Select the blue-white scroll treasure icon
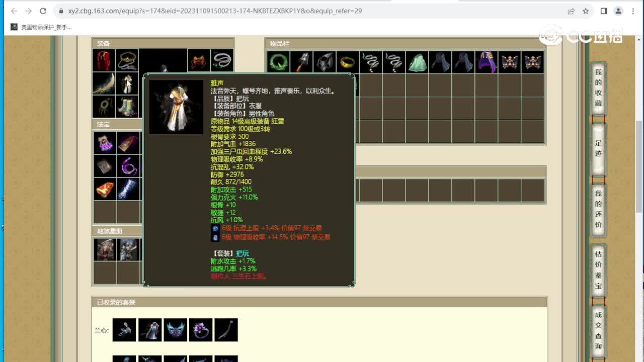This screenshot has width=644, height=362. pos(128,189)
